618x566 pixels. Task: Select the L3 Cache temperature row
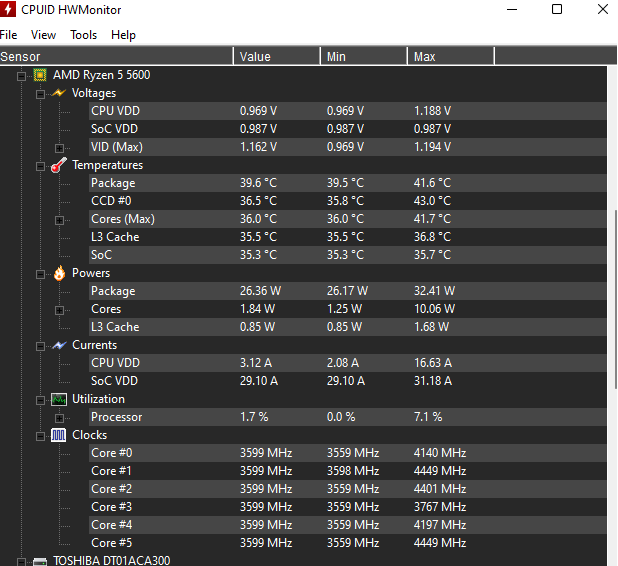348,237
